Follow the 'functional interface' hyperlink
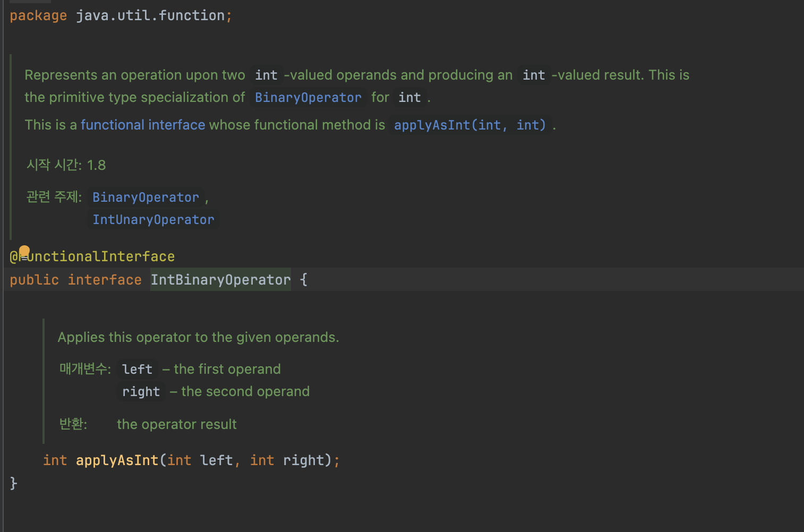This screenshot has width=804, height=532. [143, 125]
